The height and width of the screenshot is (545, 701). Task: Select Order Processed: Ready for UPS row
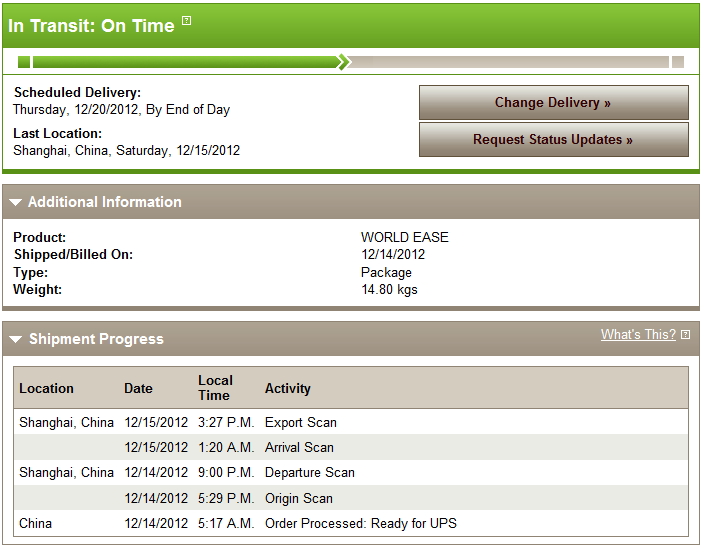pyautogui.click(x=351, y=523)
